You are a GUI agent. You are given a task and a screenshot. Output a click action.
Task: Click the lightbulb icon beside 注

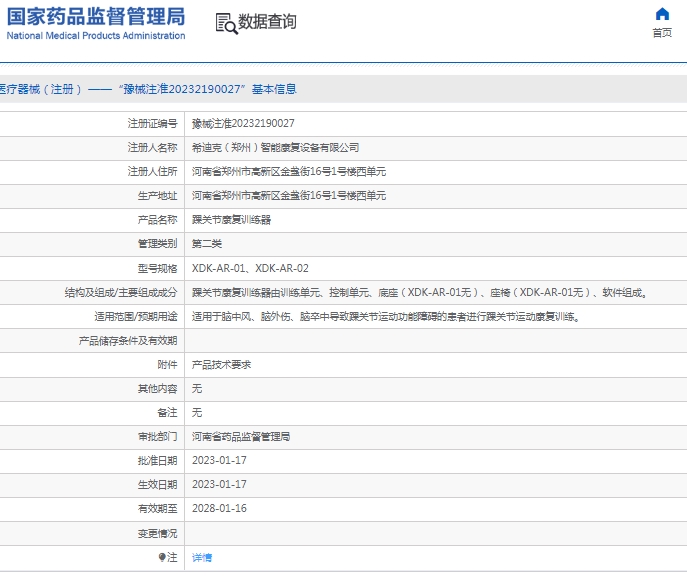pyautogui.click(x=162, y=557)
